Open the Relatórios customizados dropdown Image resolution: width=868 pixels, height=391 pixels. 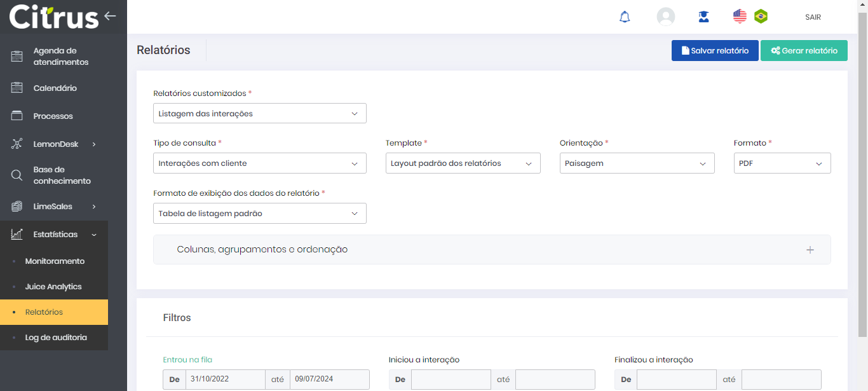(x=259, y=113)
